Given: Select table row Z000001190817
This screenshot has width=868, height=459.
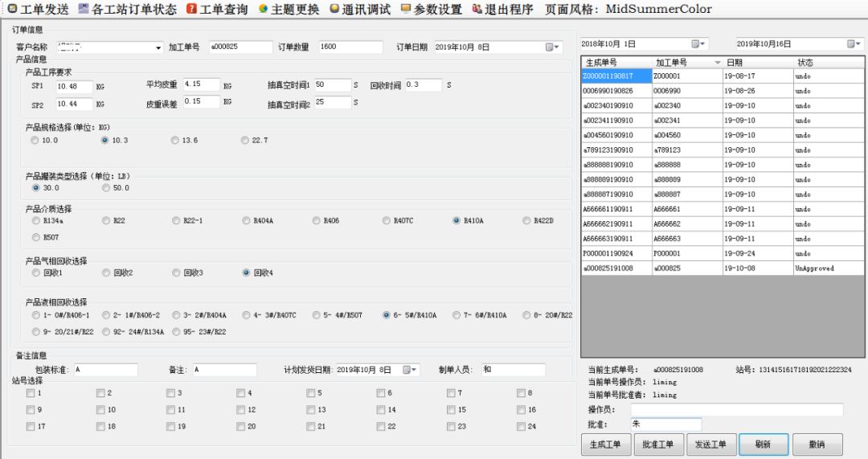Looking at the screenshot, I should point(616,76).
